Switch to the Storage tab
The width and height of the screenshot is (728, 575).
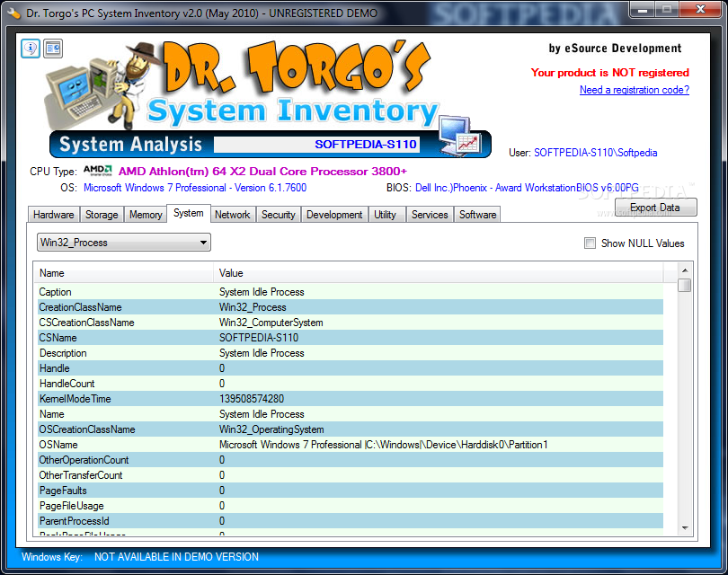102,215
